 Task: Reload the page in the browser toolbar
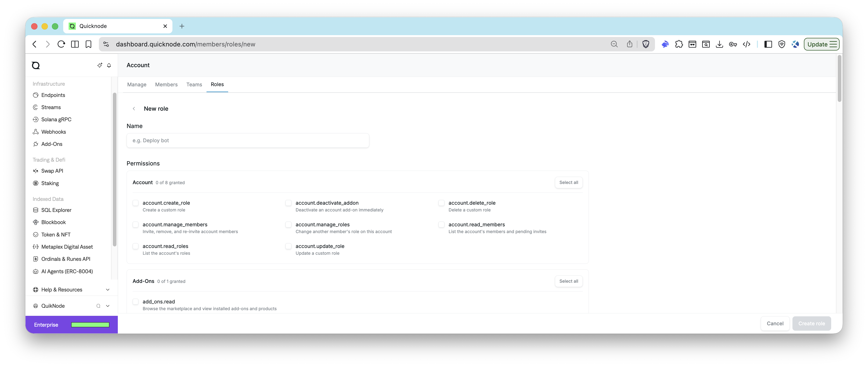point(61,44)
